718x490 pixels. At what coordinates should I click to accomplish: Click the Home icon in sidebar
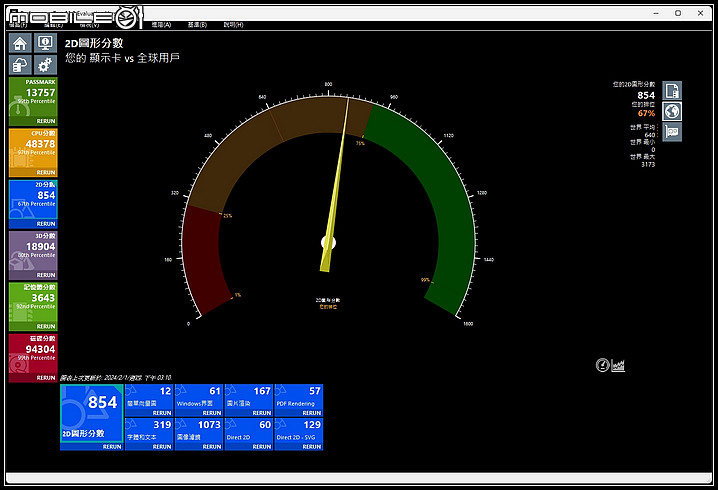coord(20,43)
